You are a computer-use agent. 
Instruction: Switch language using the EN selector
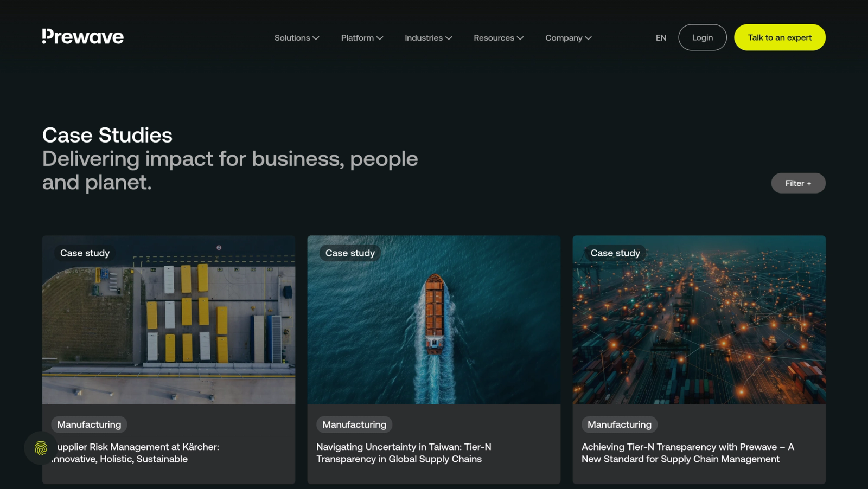(661, 38)
